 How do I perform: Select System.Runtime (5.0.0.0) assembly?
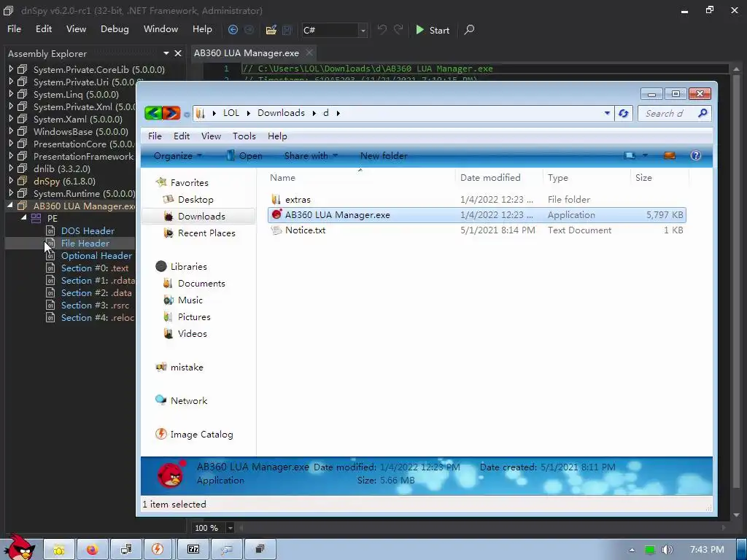[x=85, y=194]
